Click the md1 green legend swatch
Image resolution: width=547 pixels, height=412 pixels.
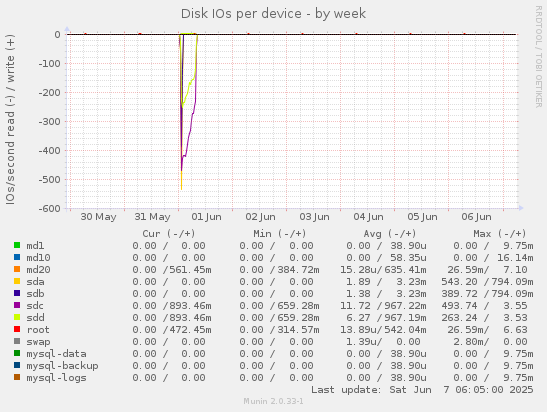17,245
